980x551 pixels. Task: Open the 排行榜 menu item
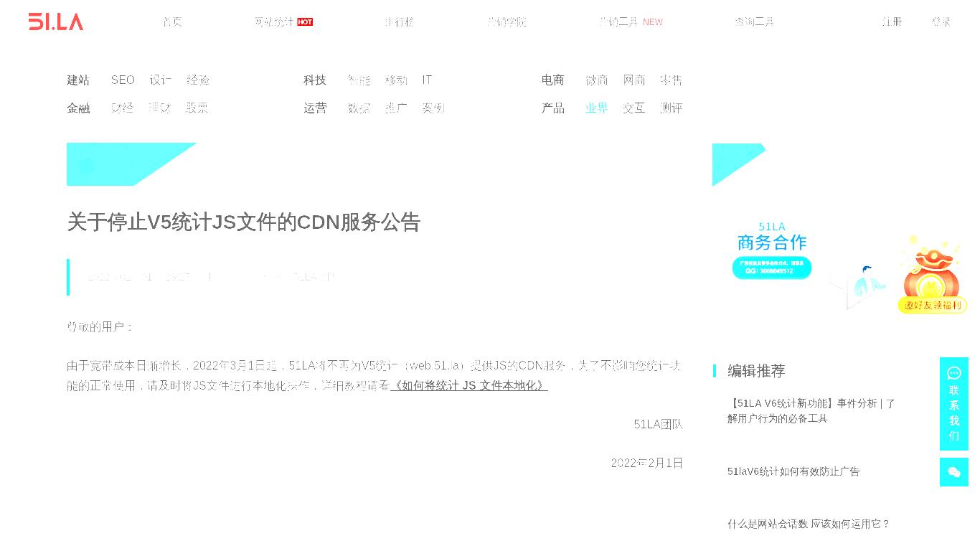click(399, 22)
